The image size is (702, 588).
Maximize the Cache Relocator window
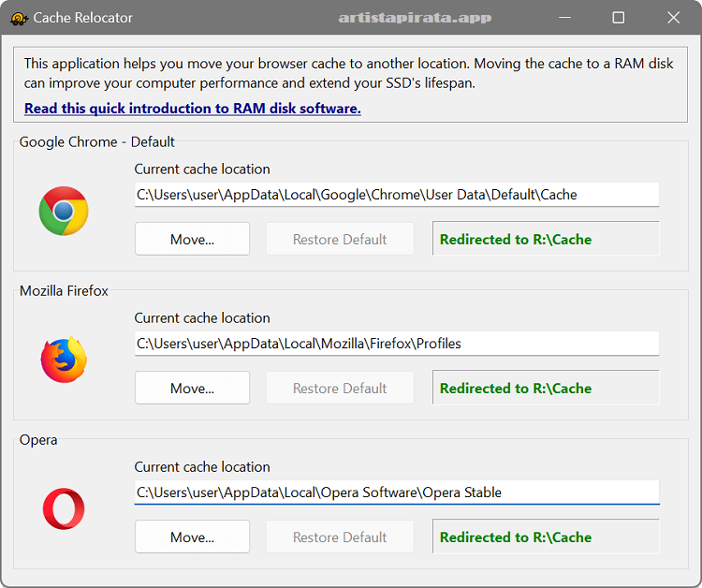coord(619,18)
